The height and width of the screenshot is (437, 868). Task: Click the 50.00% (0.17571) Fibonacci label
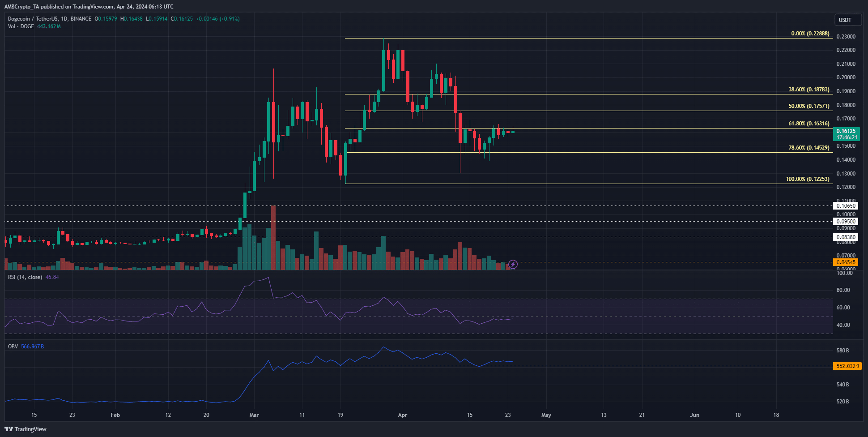(x=808, y=106)
